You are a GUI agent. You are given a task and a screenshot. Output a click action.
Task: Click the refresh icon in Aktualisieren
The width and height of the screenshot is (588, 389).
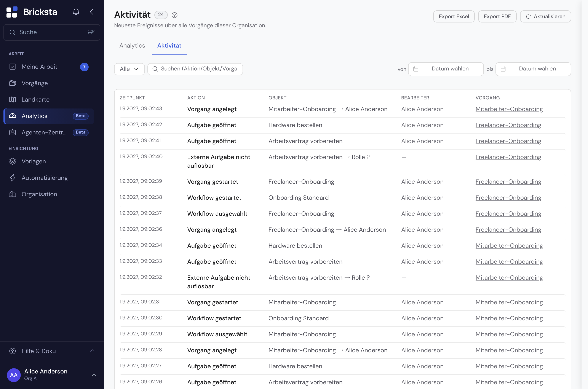tap(529, 16)
